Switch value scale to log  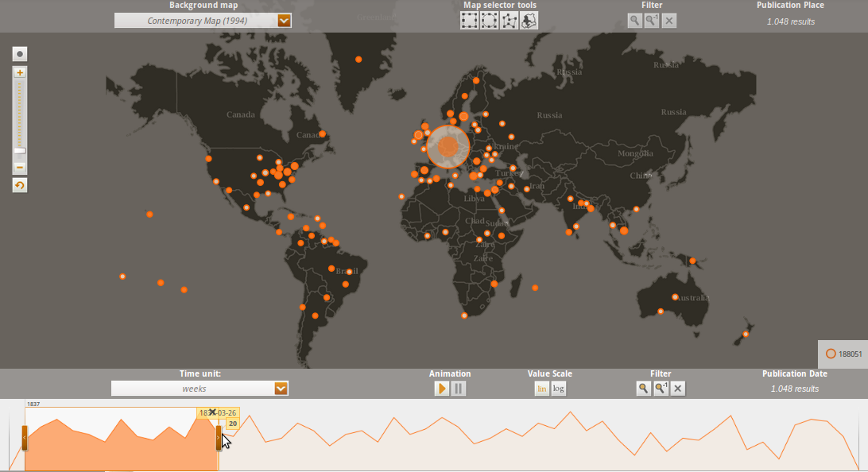click(559, 389)
